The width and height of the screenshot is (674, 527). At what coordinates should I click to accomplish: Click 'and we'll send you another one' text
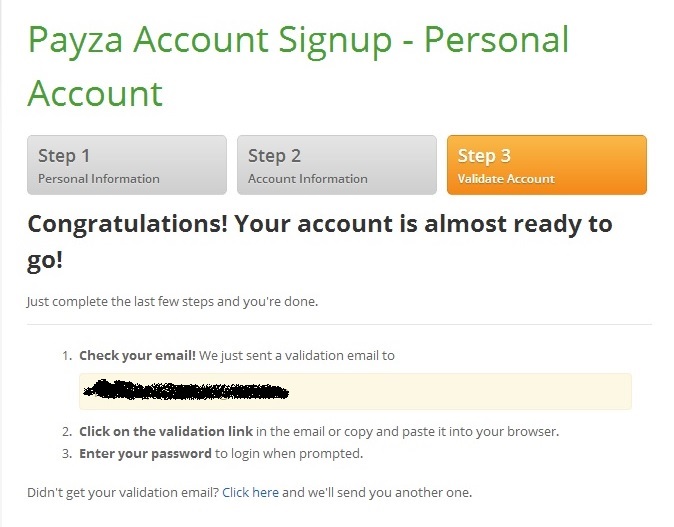[x=377, y=492]
